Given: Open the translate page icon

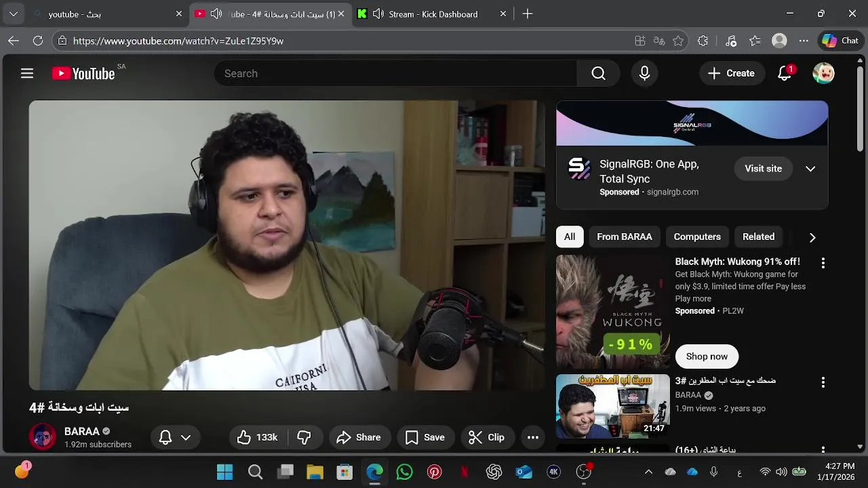Looking at the screenshot, I should [x=659, y=41].
